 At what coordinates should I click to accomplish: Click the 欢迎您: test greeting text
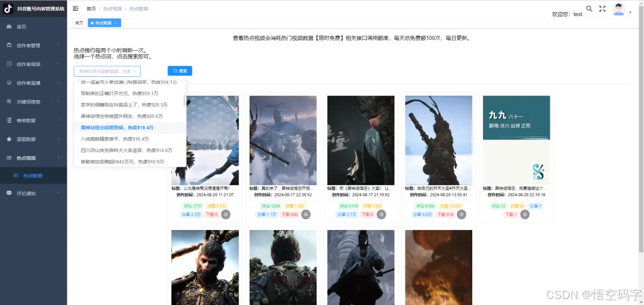pos(567,14)
